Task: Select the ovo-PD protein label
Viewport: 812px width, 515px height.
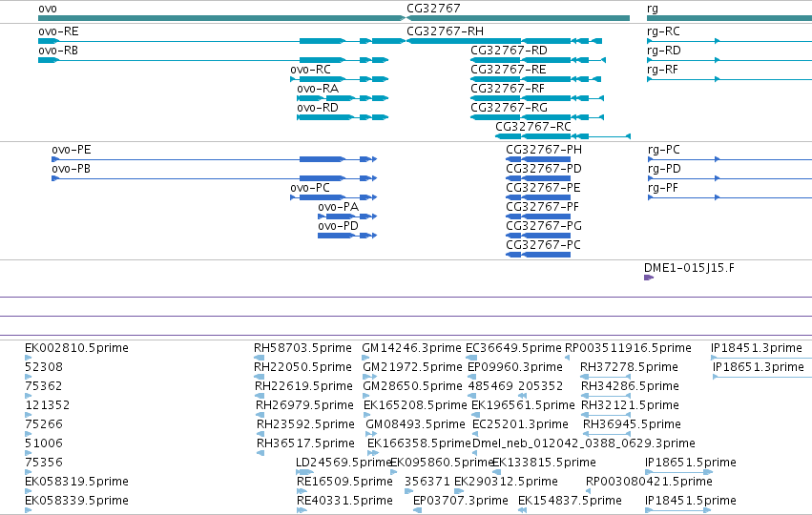Action: click(338, 226)
